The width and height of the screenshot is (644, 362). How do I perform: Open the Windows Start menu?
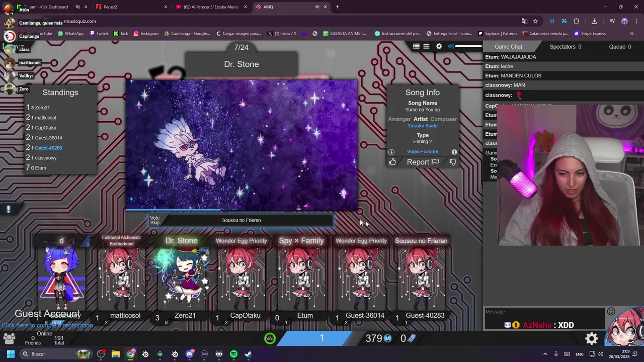tap(11, 354)
